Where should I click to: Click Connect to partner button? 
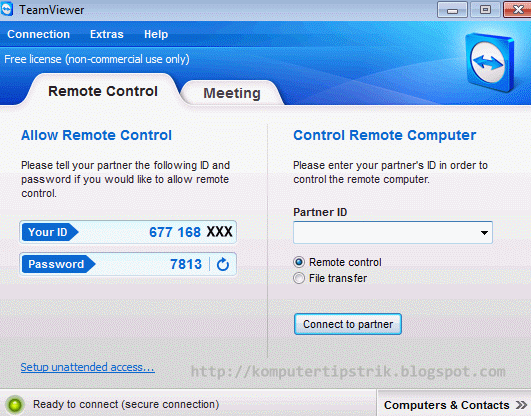point(348,324)
